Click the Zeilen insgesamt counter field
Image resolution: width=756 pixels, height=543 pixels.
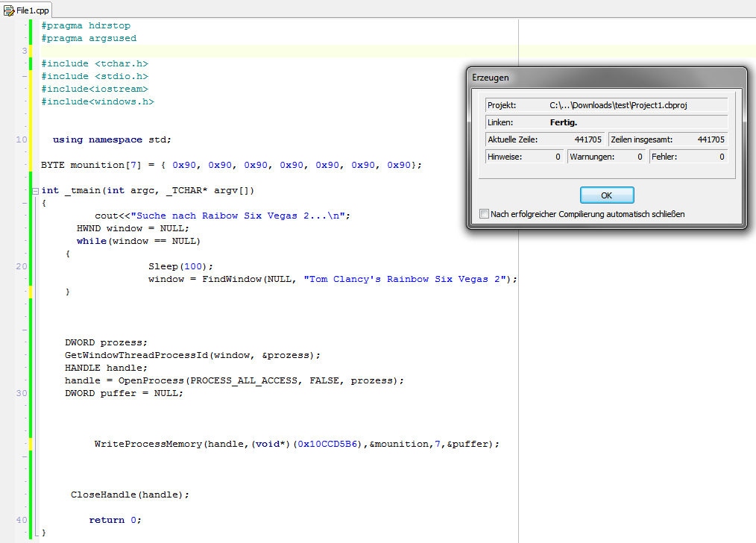667,139
